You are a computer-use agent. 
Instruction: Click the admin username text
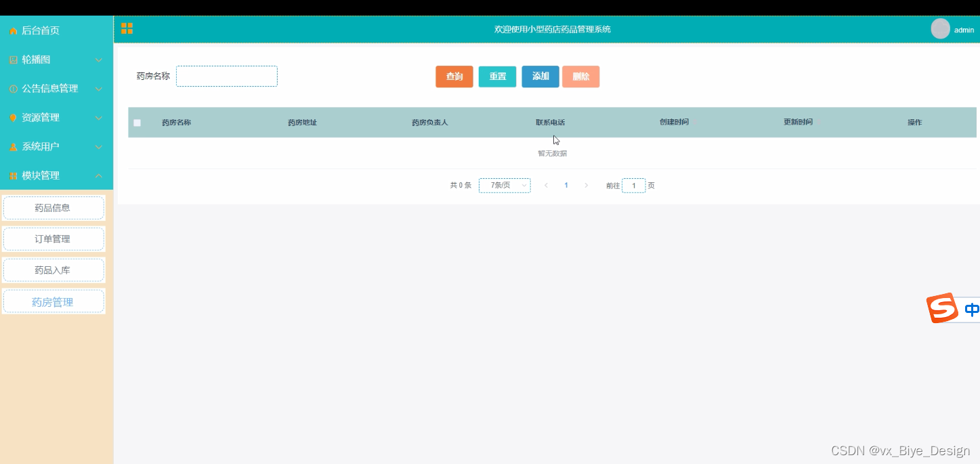[x=964, y=30]
